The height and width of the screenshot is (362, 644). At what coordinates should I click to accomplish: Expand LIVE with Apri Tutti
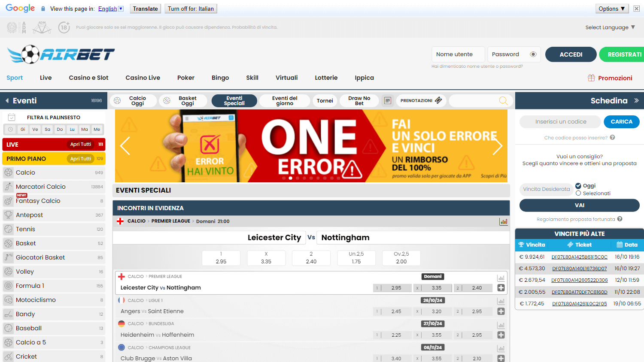(x=81, y=145)
